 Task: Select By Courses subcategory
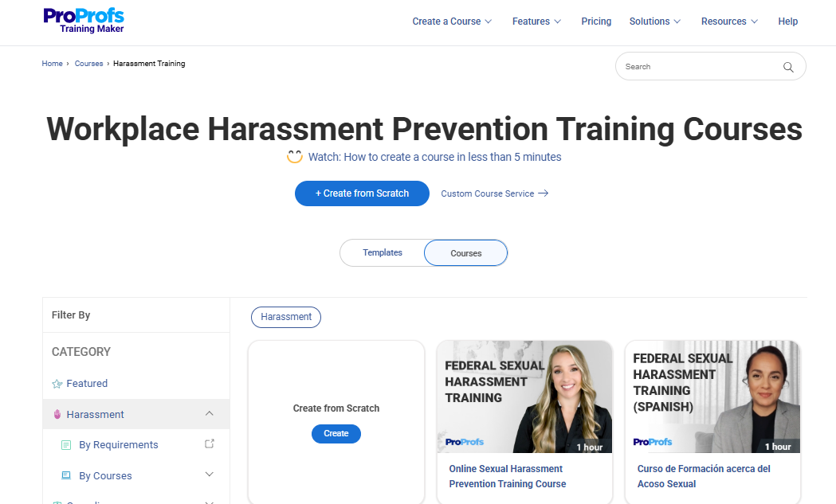[105, 476]
